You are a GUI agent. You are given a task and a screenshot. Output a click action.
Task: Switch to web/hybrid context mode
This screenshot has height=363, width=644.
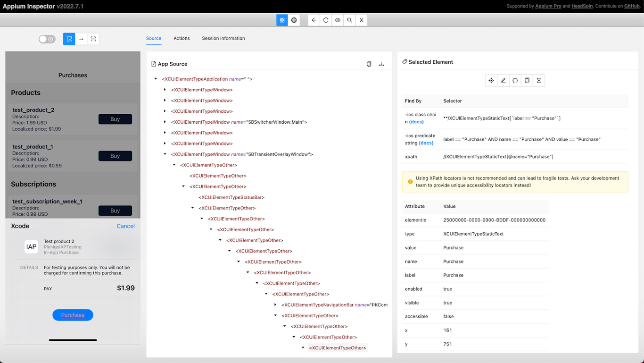pos(294,20)
